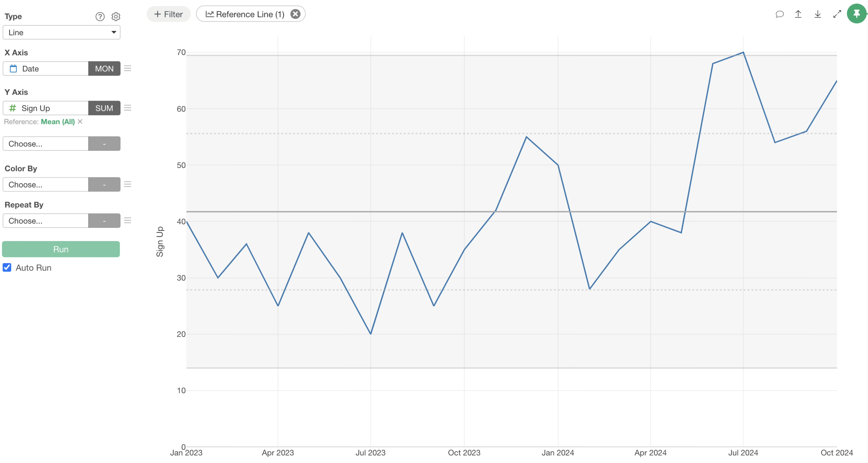
Task: Open X Axis options menu icon
Action: (127, 69)
